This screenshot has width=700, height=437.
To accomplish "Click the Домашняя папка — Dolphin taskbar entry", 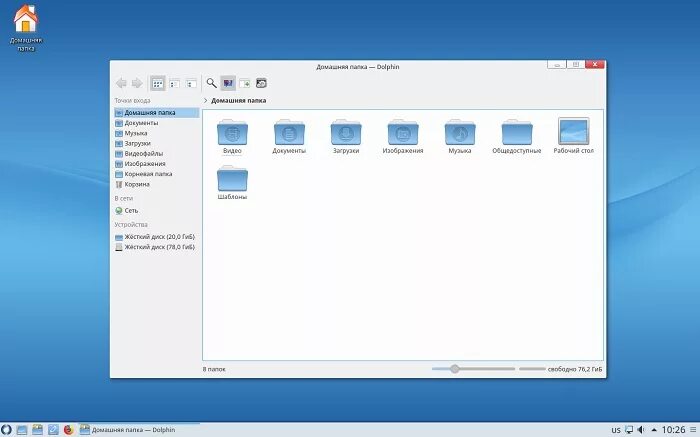I will click(x=139, y=430).
